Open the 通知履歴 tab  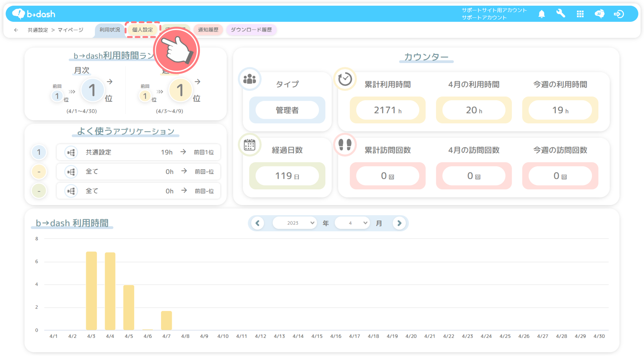[208, 30]
